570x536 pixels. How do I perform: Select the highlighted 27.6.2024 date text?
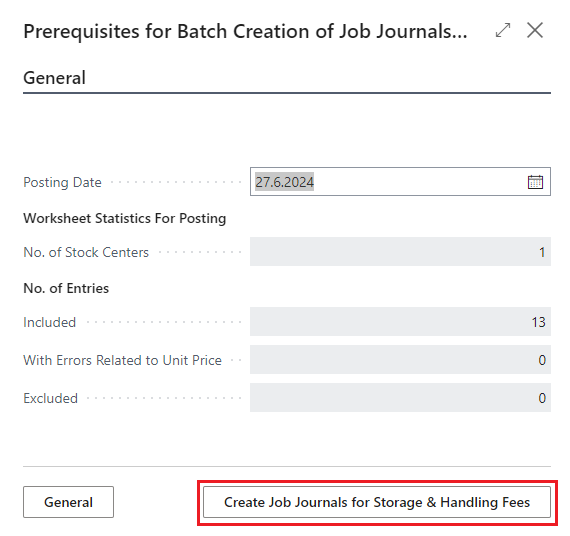pyautogui.click(x=284, y=182)
